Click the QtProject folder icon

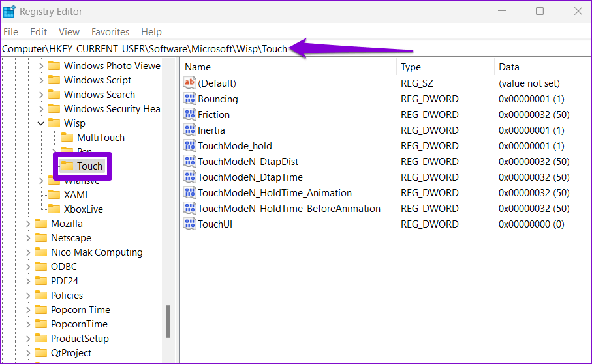[x=40, y=352]
